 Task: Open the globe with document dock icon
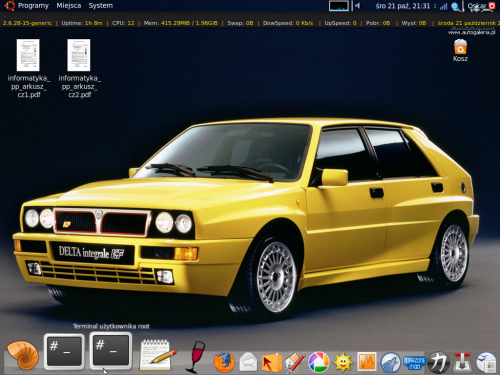click(x=486, y=362)
